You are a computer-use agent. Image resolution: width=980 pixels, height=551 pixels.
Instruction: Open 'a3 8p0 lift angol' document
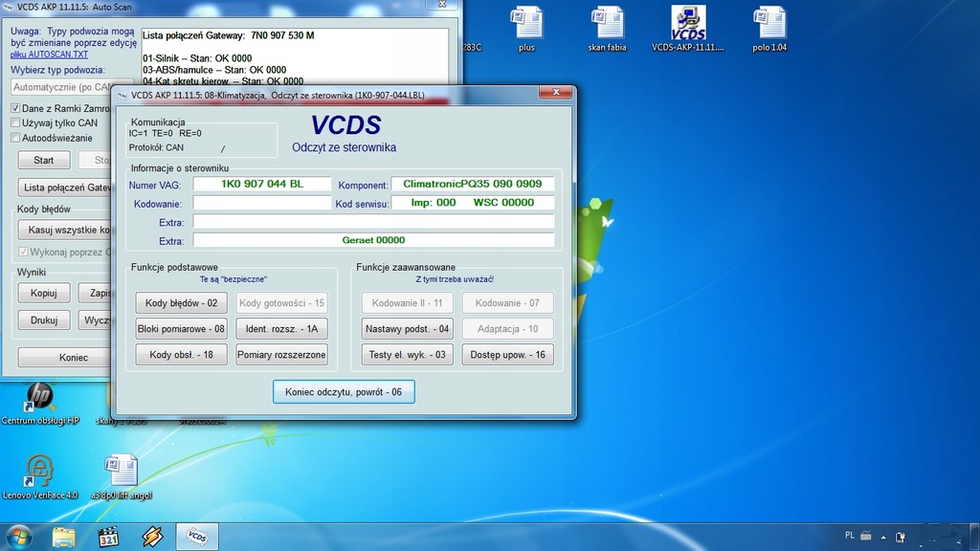pyautogui.click(x=122, y=476)
